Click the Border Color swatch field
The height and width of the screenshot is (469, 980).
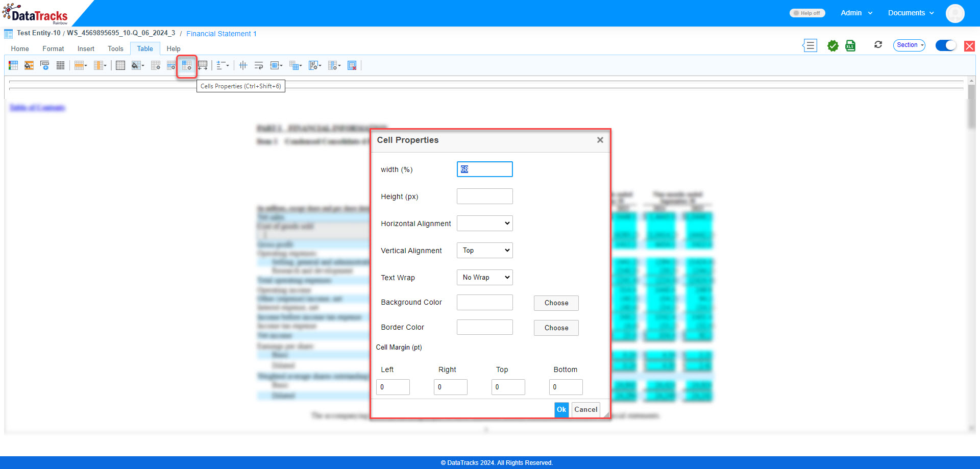tap(485, 327)
